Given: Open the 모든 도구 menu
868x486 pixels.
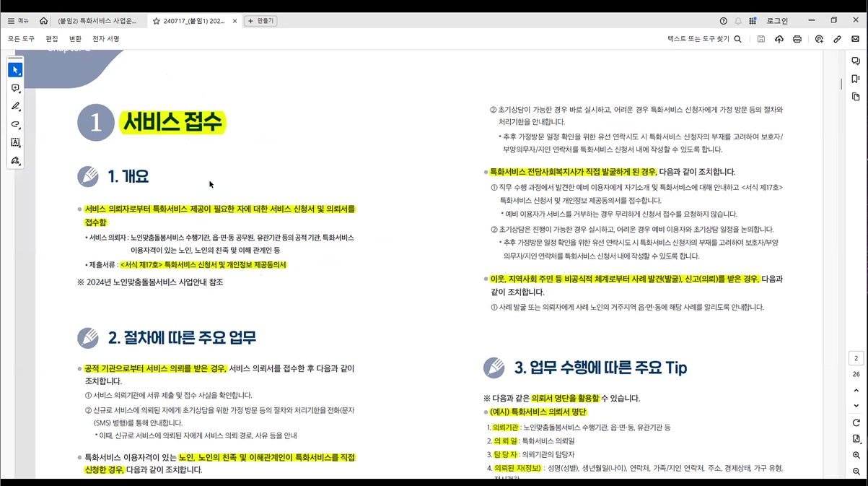Looking at the screenshot, I should [21, 39].
